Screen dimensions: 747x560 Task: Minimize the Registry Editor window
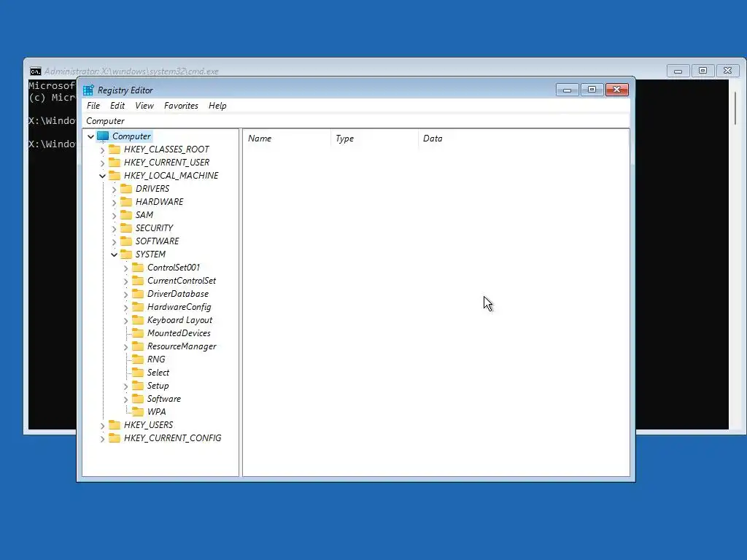pos(567,90)
